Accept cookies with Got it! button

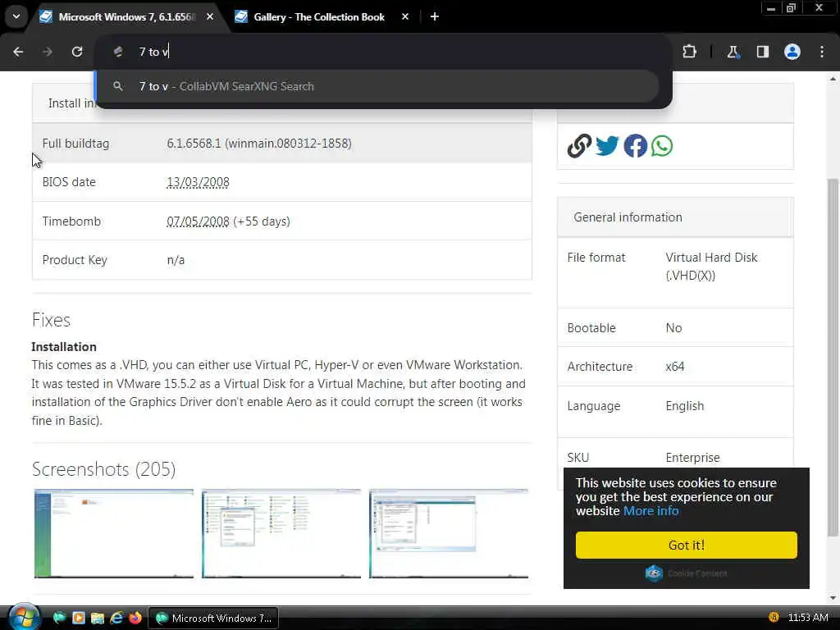pyautogui.click(x=687, y=545)
